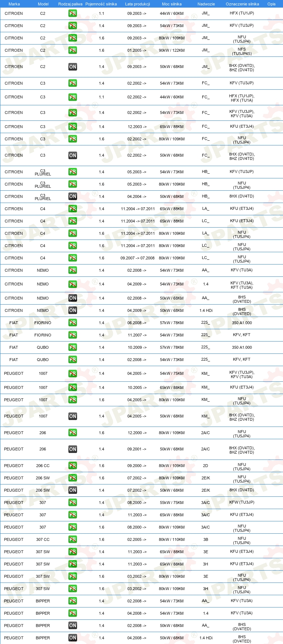Viewport: 283px width, 644px height.
Task: Click the "KFW (TU3JP)" engine code
Action: point(242,502)
